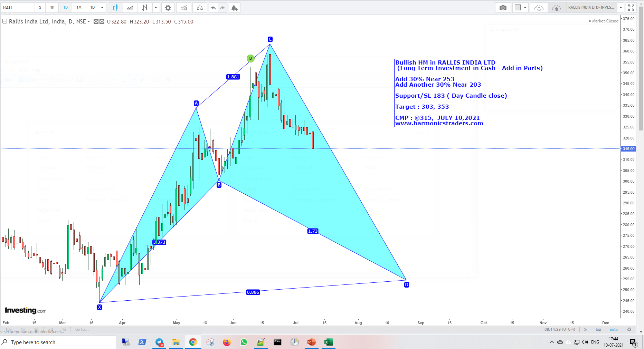Click the 1.881 ratio label
Viewport: 644px width, 349px height.
click(233, 77)
